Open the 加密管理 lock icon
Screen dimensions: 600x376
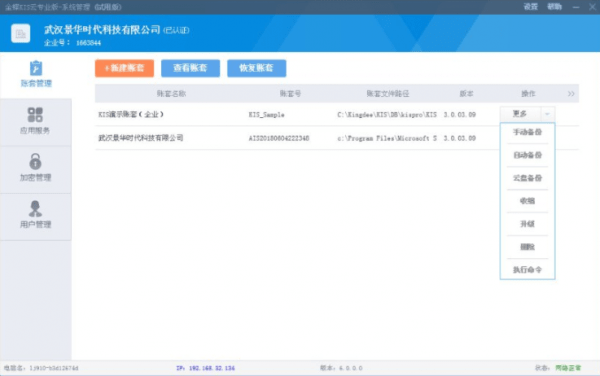[35, 161]
